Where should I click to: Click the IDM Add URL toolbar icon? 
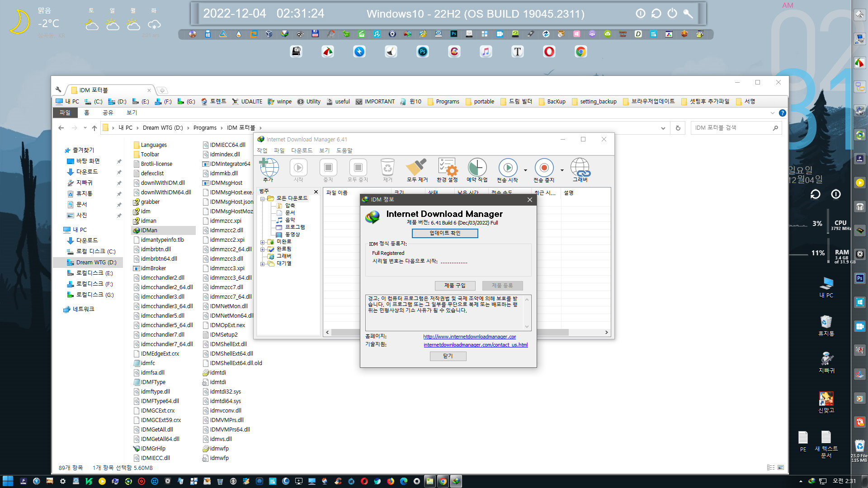pyautogui.click(x=269, y=170)
